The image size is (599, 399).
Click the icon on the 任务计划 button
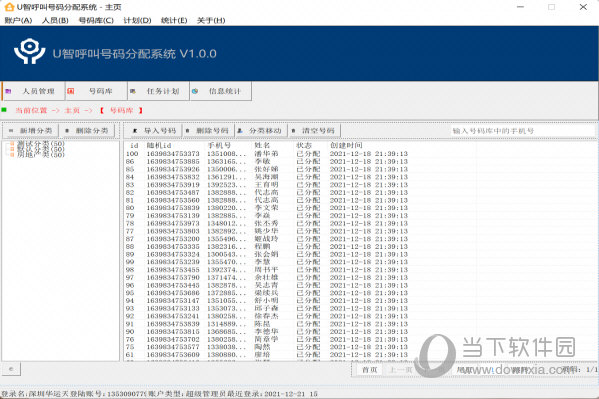133,91
